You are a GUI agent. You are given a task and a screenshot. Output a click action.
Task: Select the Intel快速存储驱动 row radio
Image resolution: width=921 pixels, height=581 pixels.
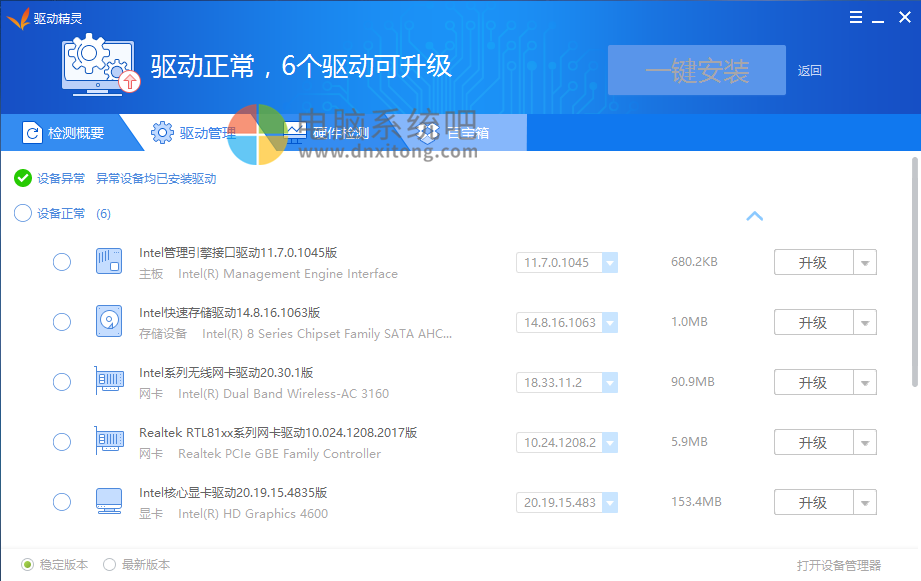[62, 322]
